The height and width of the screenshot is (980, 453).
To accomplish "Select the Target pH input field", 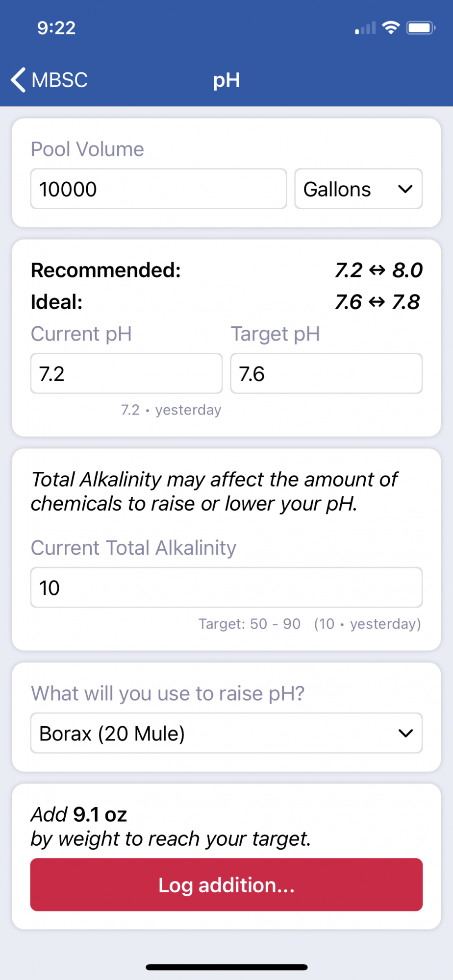I will 327,373.
